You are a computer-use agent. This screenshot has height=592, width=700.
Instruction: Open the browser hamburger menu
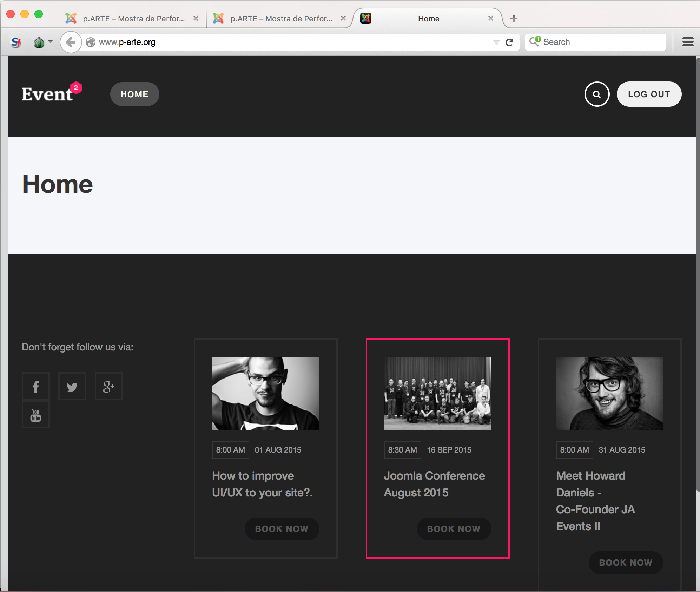688,42
